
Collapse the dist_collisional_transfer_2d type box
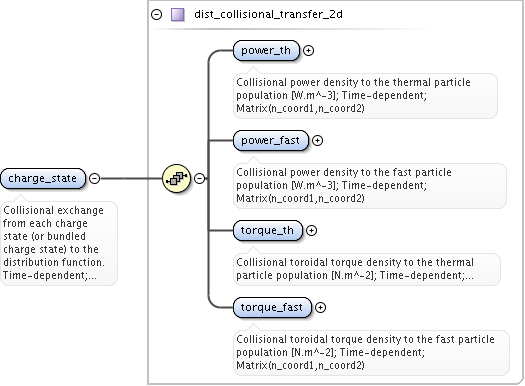(156, 14)
